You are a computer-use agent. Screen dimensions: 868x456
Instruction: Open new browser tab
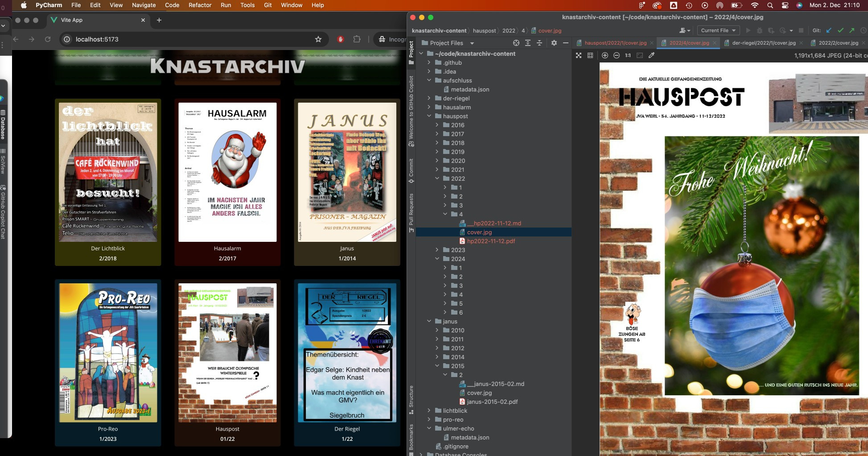[x=159, y=20]
